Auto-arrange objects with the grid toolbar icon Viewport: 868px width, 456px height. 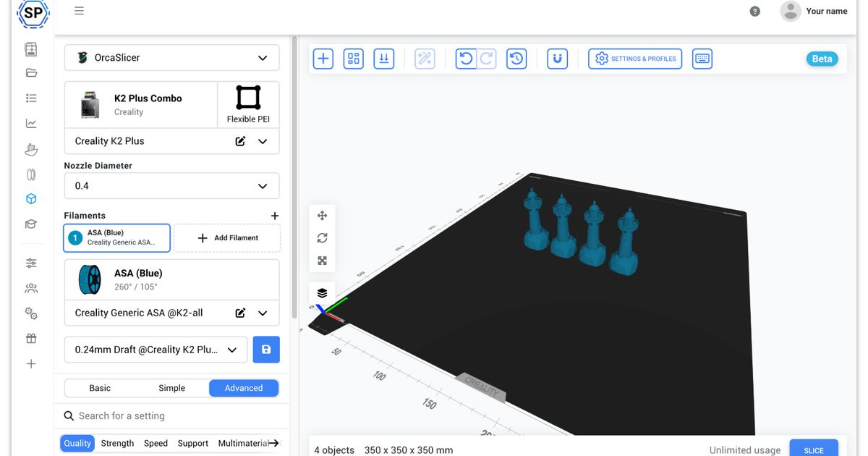(x=353, y=59)
